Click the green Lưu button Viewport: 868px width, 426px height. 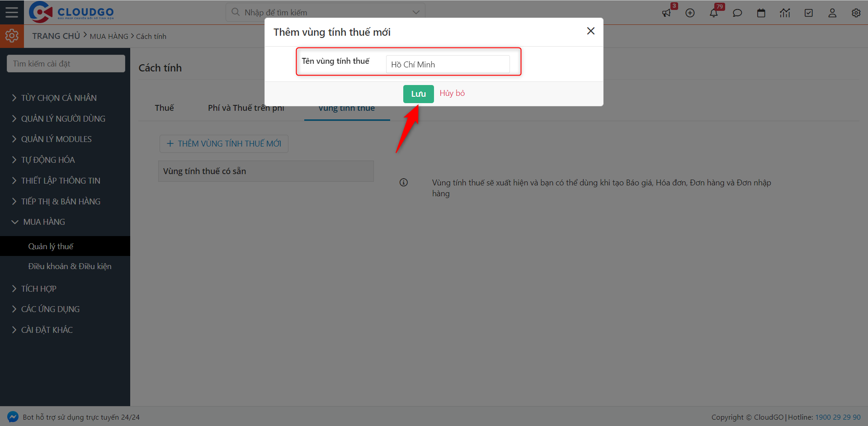pos(418,94)
